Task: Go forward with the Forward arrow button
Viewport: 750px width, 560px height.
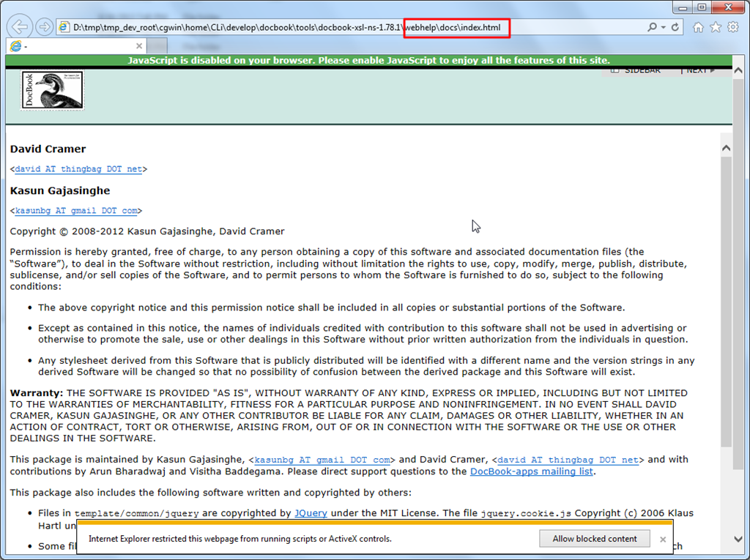Action: click(44, 27)
